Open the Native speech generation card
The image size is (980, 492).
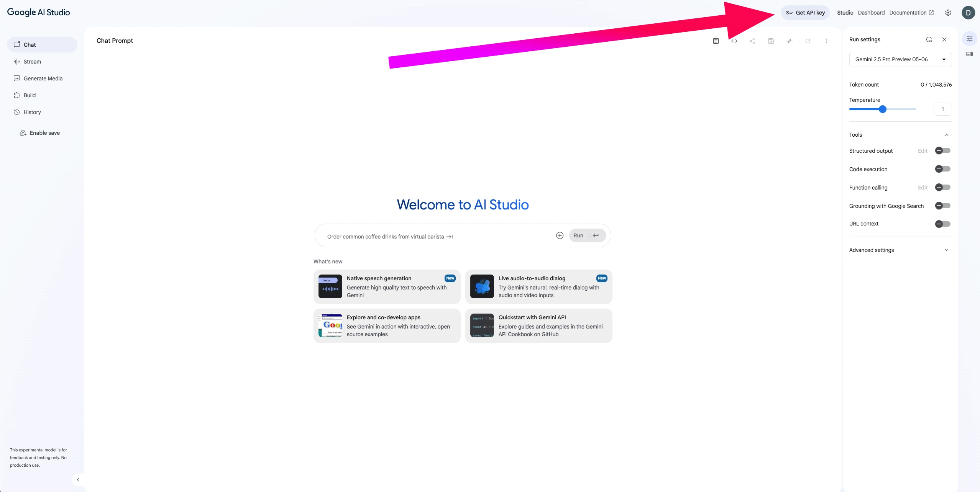(x=386, y=287)
